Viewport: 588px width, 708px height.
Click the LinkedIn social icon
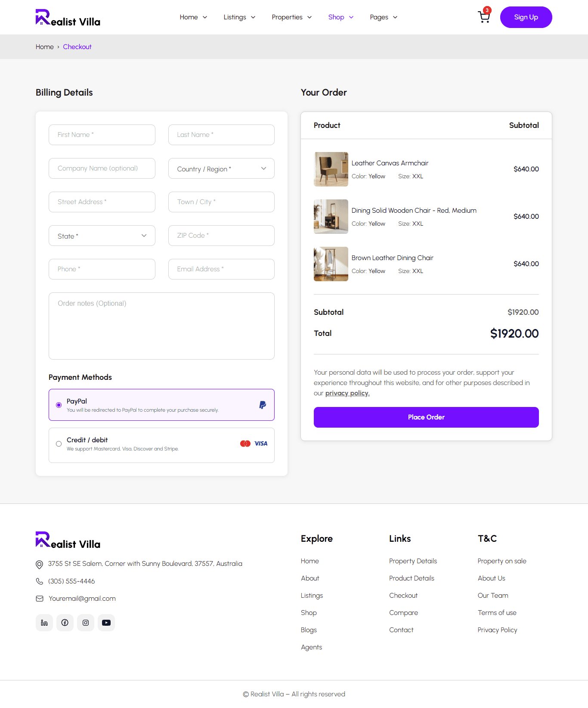pyautogui.click(x=44, y=623)
